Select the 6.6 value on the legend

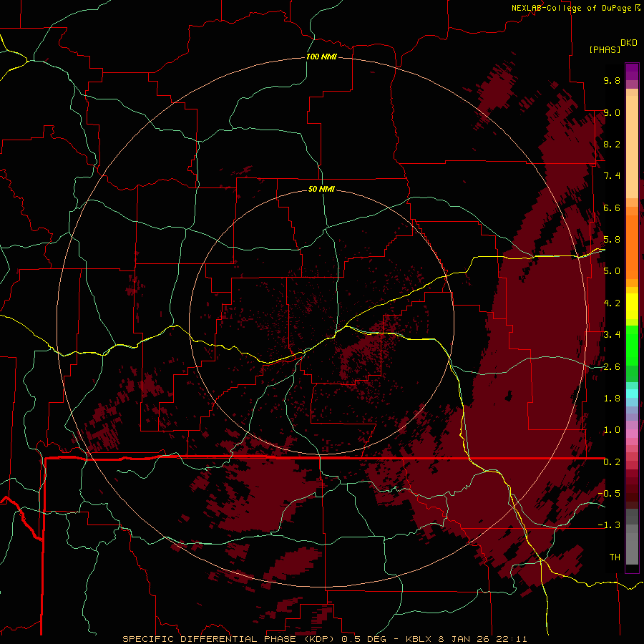click(x=612, y=208)
